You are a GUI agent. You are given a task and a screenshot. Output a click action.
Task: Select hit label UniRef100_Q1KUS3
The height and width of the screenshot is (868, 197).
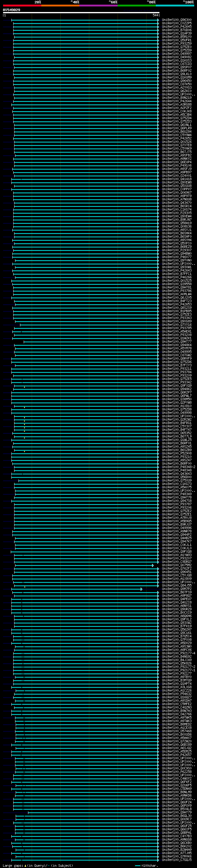click(x=177, y=60)
